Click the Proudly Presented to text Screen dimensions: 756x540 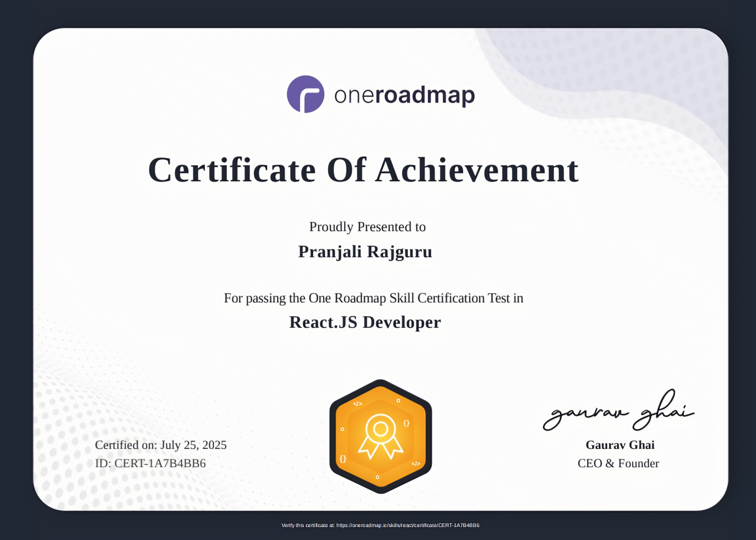[367, 227]
